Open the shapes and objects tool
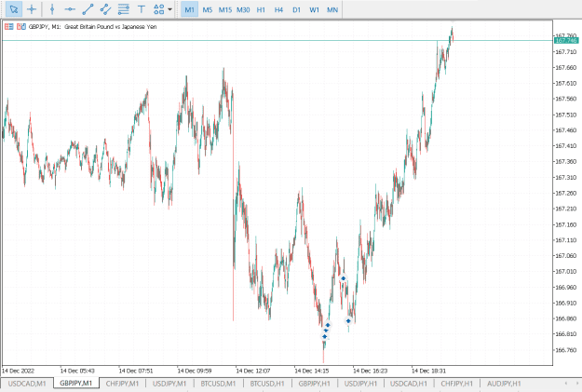 point(159,9)
